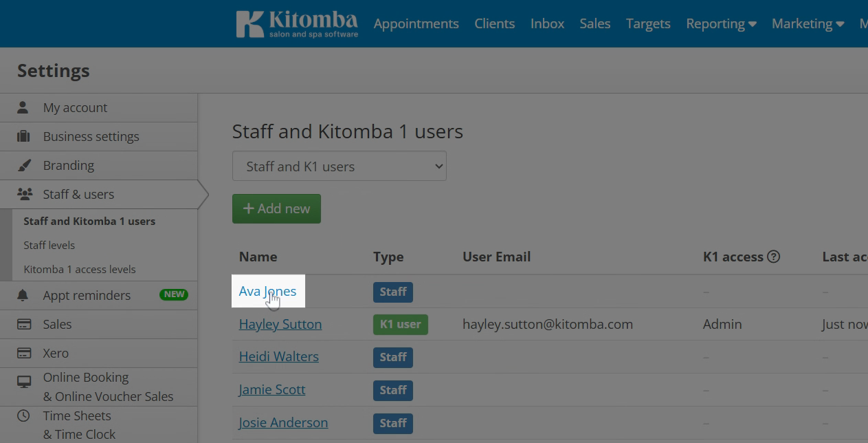Click the K1 user badge for Hayley Sutton
Screen dimensions: 868x443
(400, 324)
